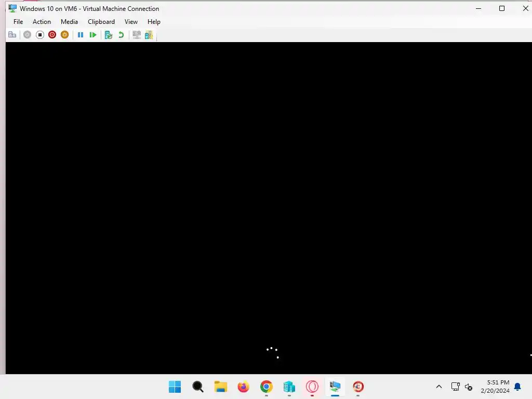Viewport: 532px width, 399px height.
Task: Click the Share/Type clipboard toolbar icon
Action: coord(149,35)
